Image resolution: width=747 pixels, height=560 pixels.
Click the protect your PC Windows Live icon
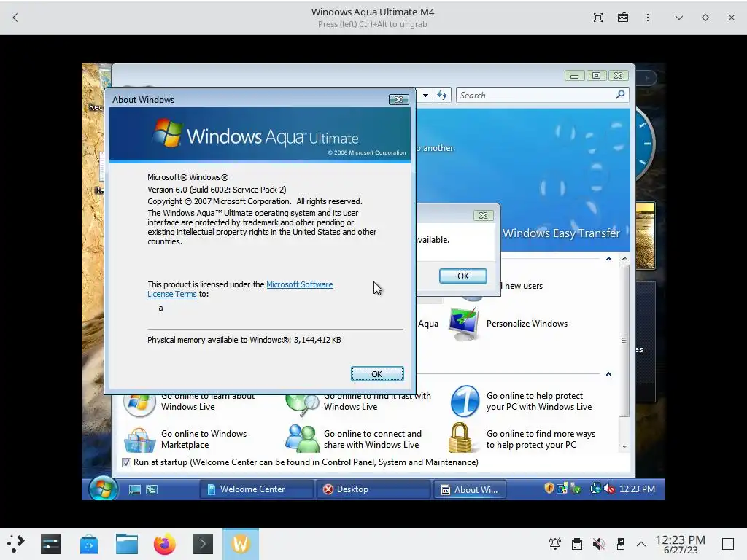tap(465, 401)
